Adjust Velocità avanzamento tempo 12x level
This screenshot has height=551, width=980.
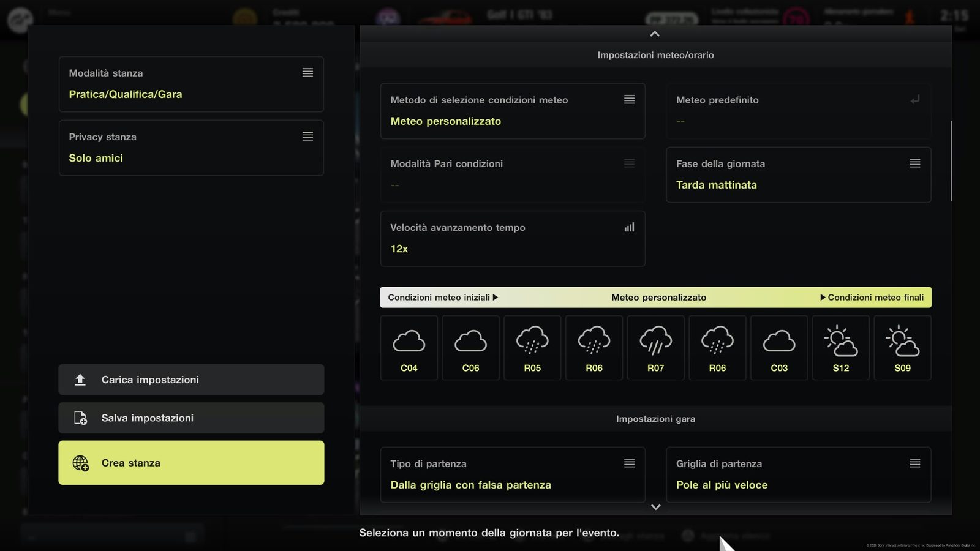pos(513,238)
